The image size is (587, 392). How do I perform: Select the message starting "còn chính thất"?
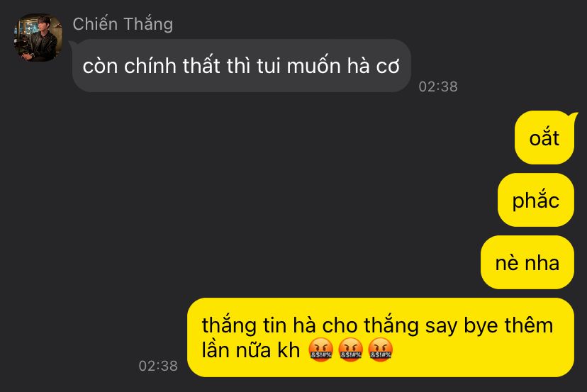point(242,65)
